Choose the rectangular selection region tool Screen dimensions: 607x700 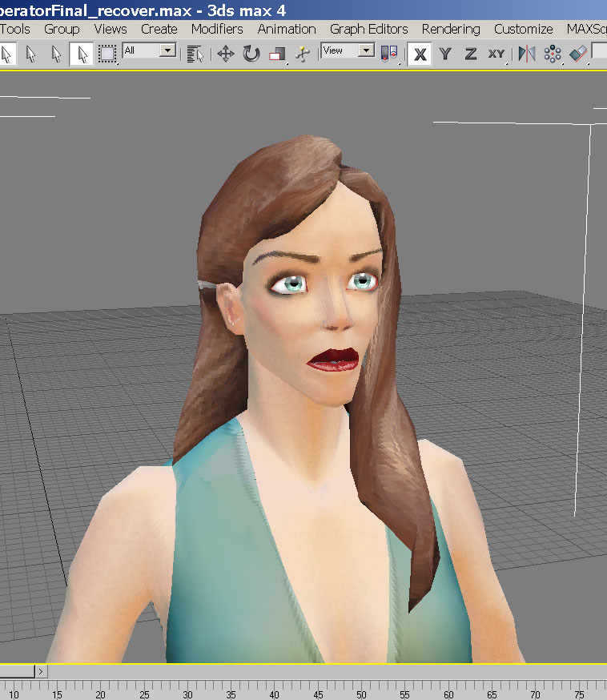(x=107, y=54)
